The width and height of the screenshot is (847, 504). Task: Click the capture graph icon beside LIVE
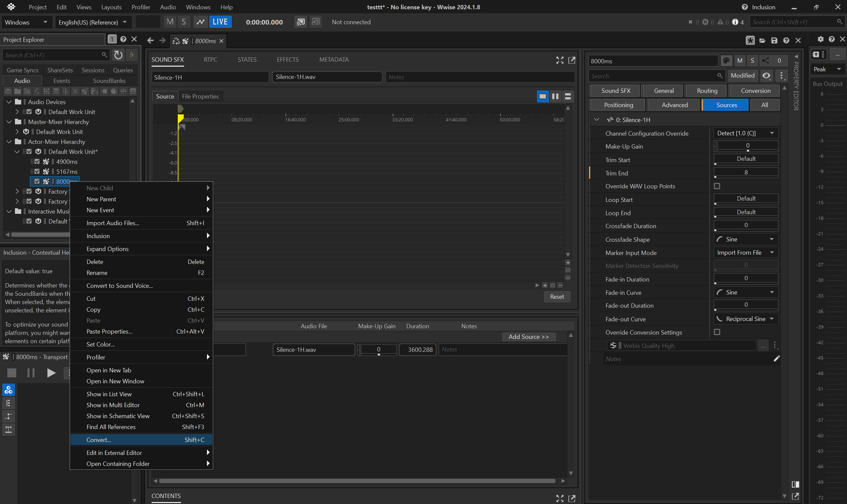pyautogui.click(x=201, y=22)
